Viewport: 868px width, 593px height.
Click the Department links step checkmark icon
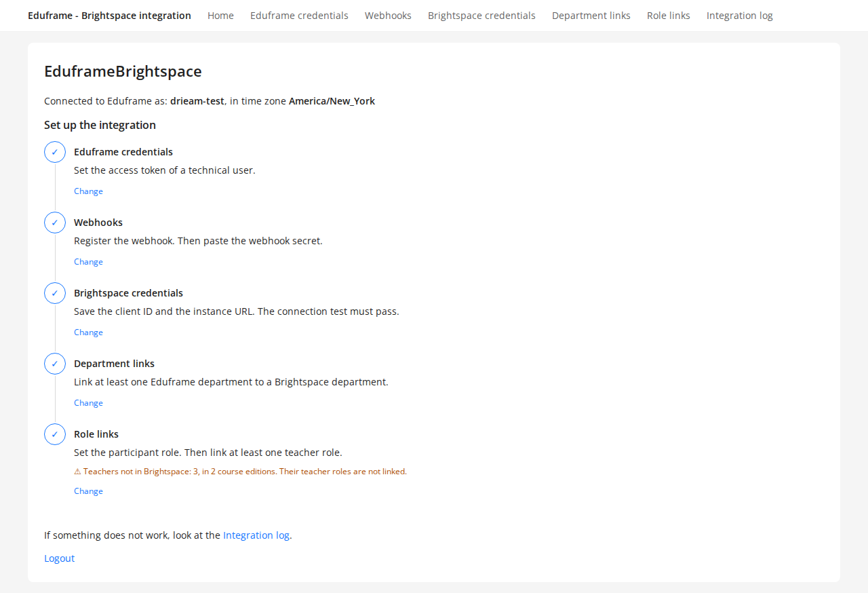coord(55,364)
